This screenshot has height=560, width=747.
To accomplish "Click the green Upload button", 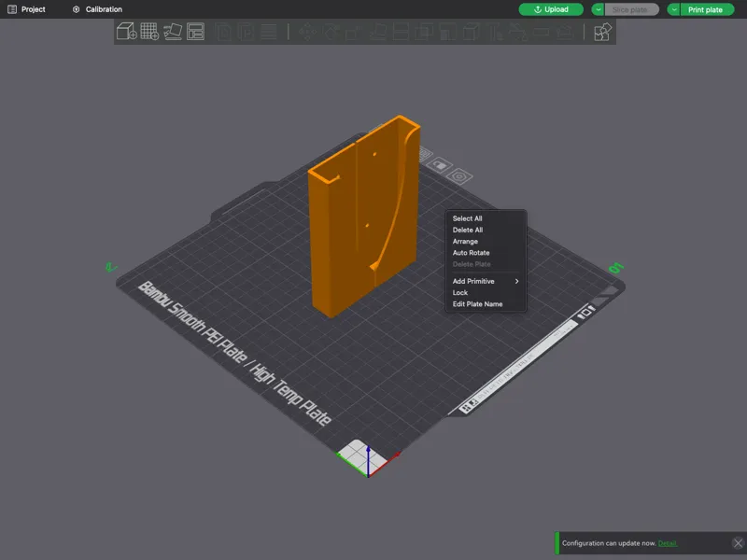I will click(551, 9).
